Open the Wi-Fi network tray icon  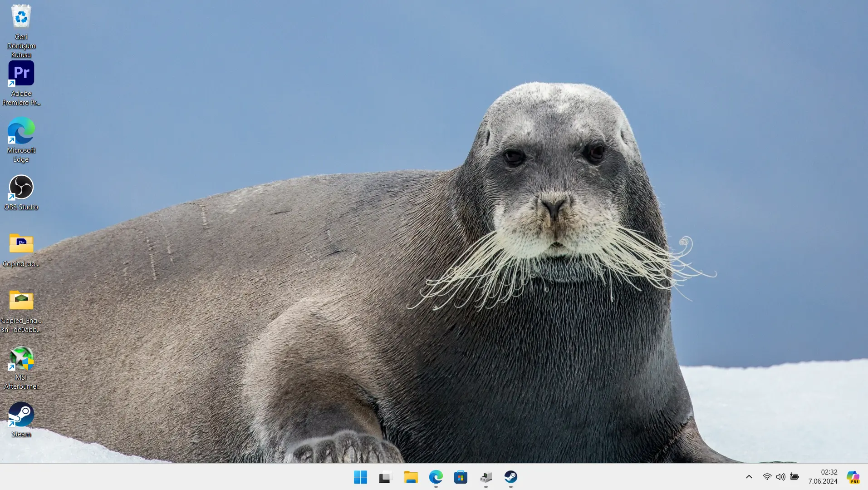(x=767, y=477)
